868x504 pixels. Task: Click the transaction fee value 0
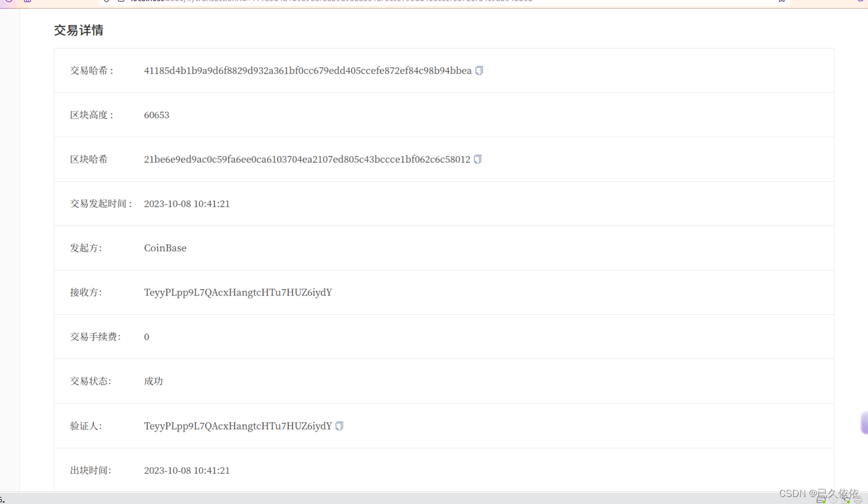click(x=147, y=337)
